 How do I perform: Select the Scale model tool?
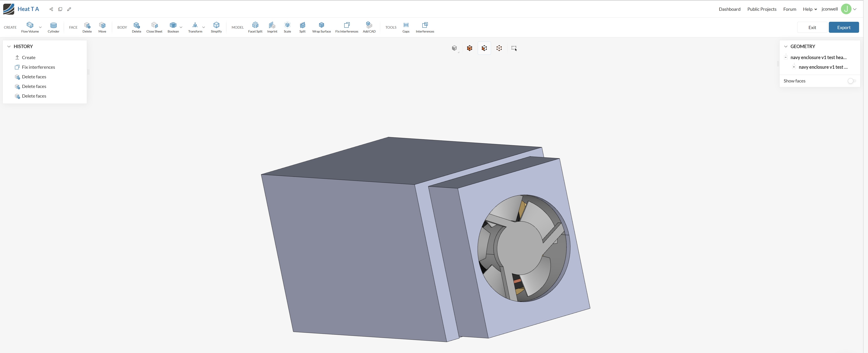coord(287,27)
